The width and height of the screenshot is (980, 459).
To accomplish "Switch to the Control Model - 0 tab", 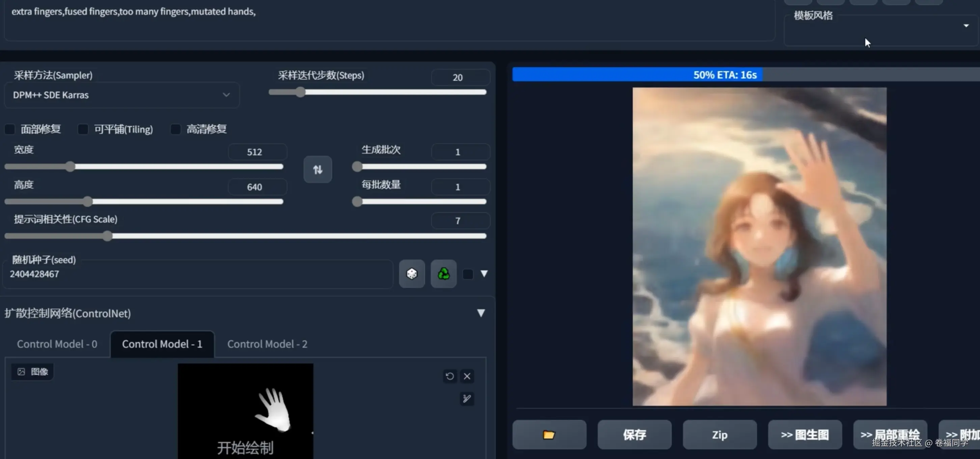I will coord(57,344).
